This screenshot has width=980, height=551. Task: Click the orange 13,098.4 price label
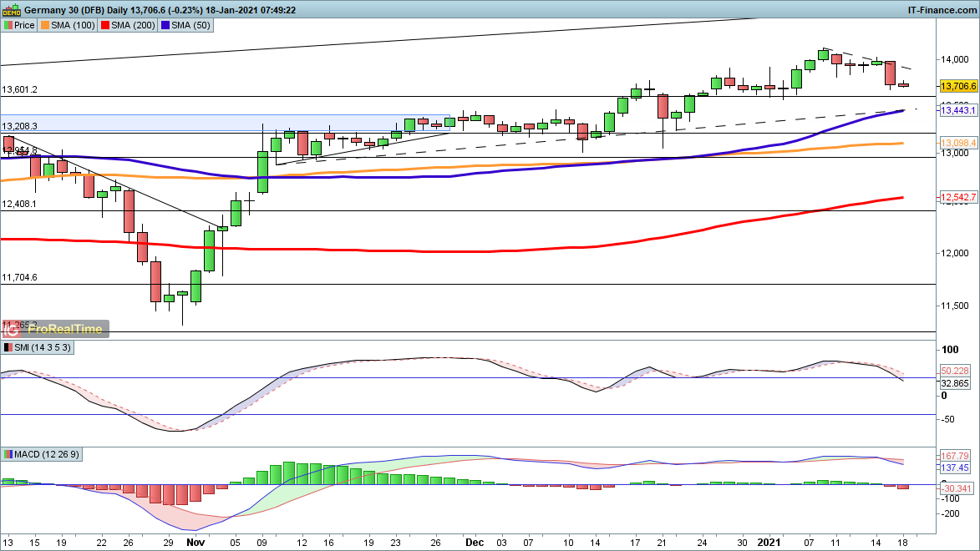958,143
